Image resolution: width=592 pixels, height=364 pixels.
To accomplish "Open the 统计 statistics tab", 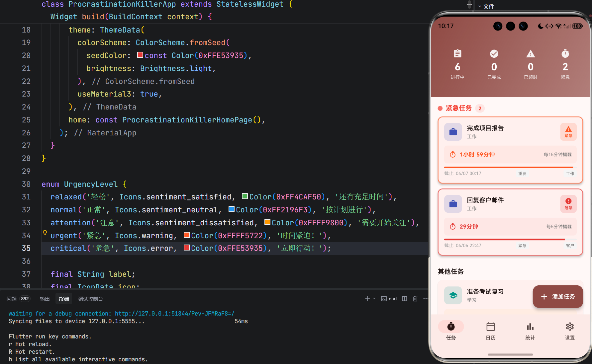I will (530, 331).
